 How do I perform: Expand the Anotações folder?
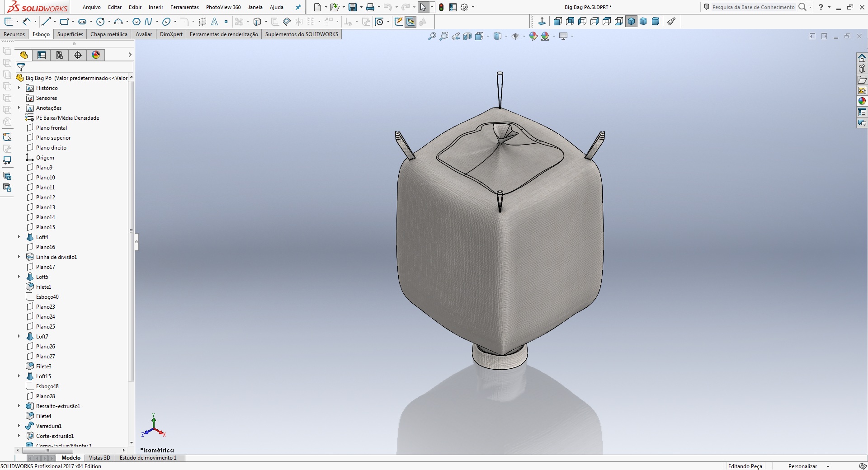(19, 108)
